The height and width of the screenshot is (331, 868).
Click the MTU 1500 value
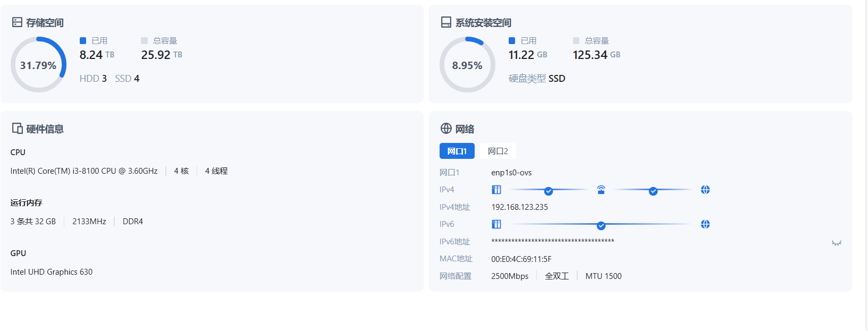tap(603, 276)
